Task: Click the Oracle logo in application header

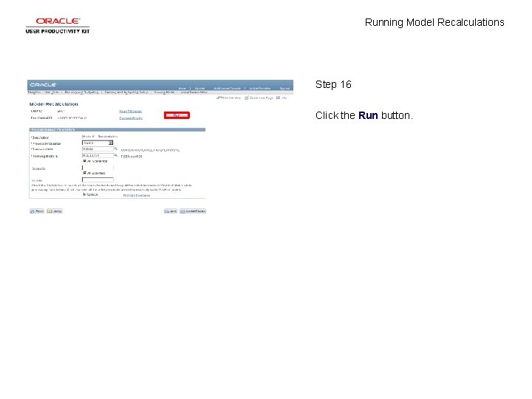Action: (43, 85)
